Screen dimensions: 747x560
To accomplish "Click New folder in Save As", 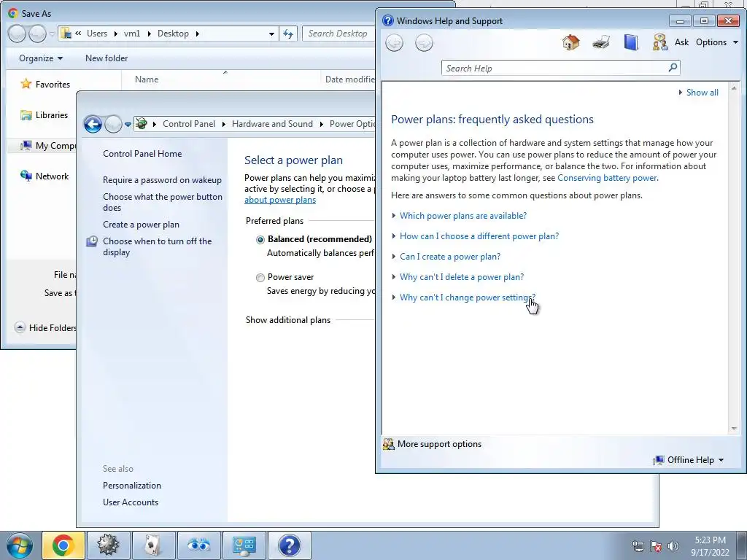I will point(107,58).
